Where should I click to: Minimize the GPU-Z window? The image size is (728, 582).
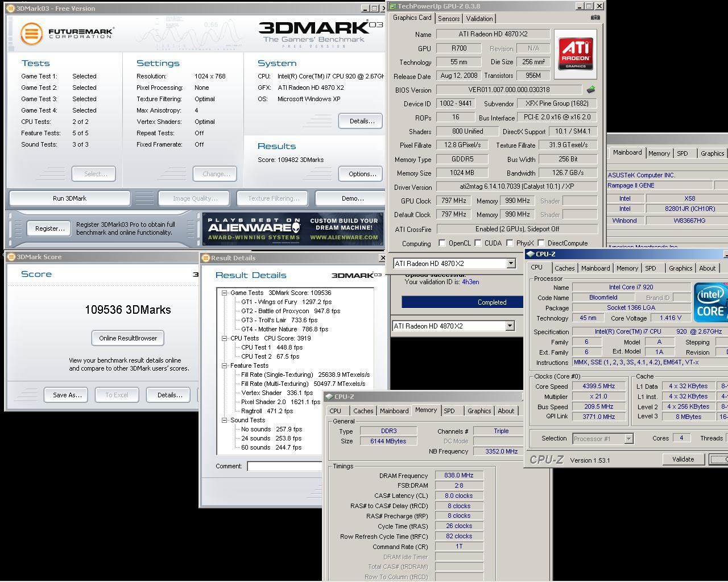coord(580,6)
